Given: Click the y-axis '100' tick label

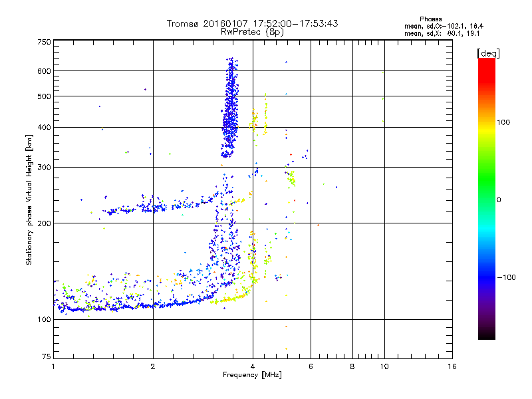Looking at the screenshot, I should (44, 320).
